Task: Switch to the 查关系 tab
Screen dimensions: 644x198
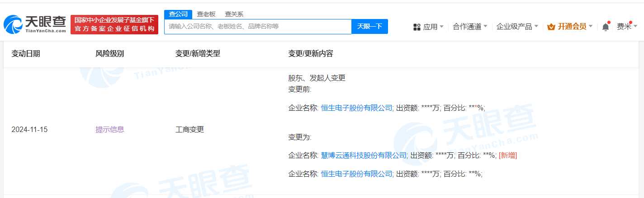Action: coord(234,14)
